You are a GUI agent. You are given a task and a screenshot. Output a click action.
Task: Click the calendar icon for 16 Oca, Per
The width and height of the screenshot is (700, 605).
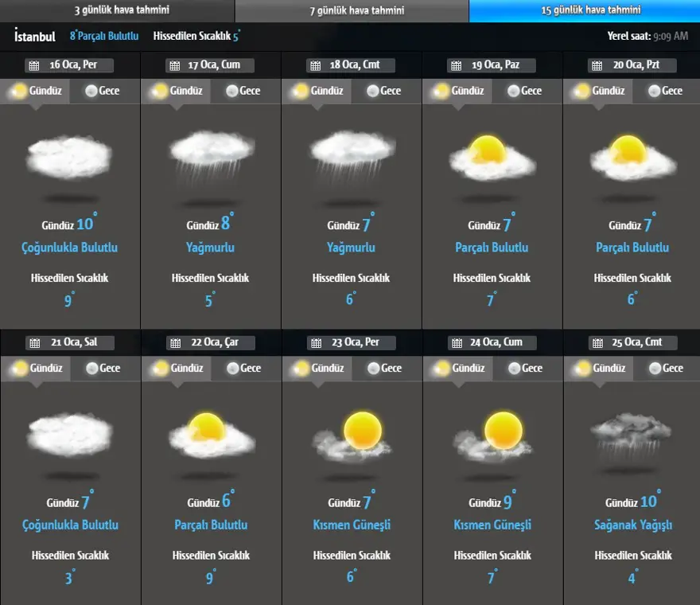click(x=33, y=65)
